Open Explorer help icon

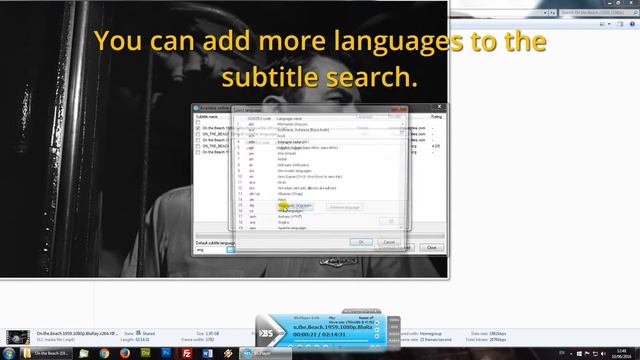tap(632, 24)
